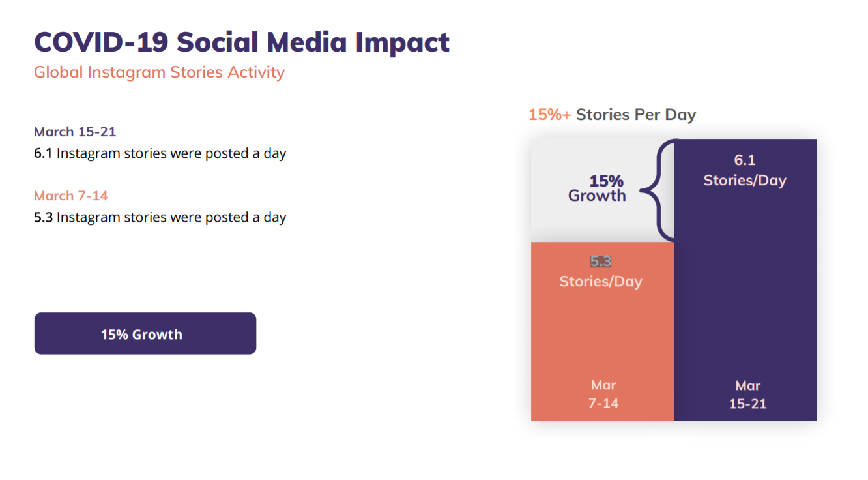Click the 5.3 Instagram stories posted sentence
This screenshot has height=480, width=868.
[160, 217]
